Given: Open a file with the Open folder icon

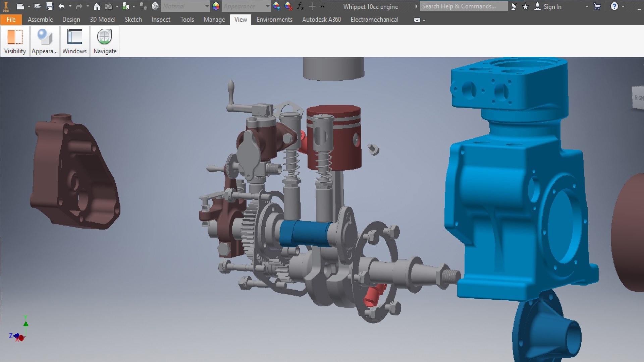Looking at the screenshot, I should click(38, 6).
